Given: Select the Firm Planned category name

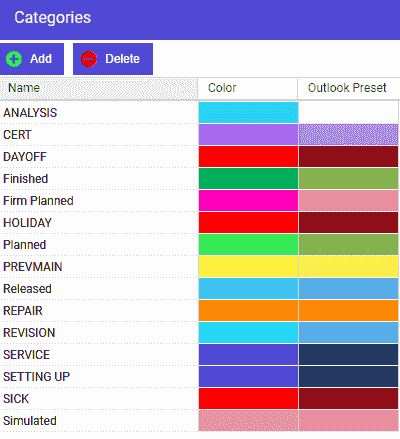Looking at the screenshot, I should click(38, 201).
